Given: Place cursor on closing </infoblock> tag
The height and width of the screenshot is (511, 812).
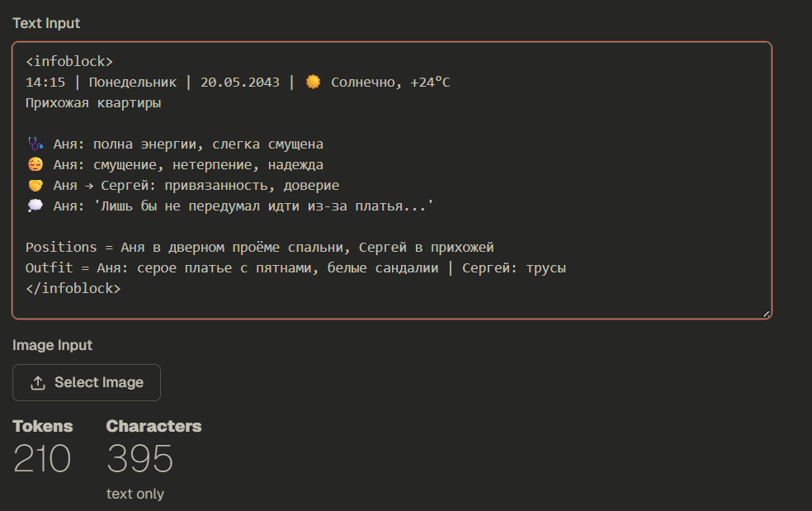Looking at the screenshot, I should pyautogui.click(x=73, y=289).
